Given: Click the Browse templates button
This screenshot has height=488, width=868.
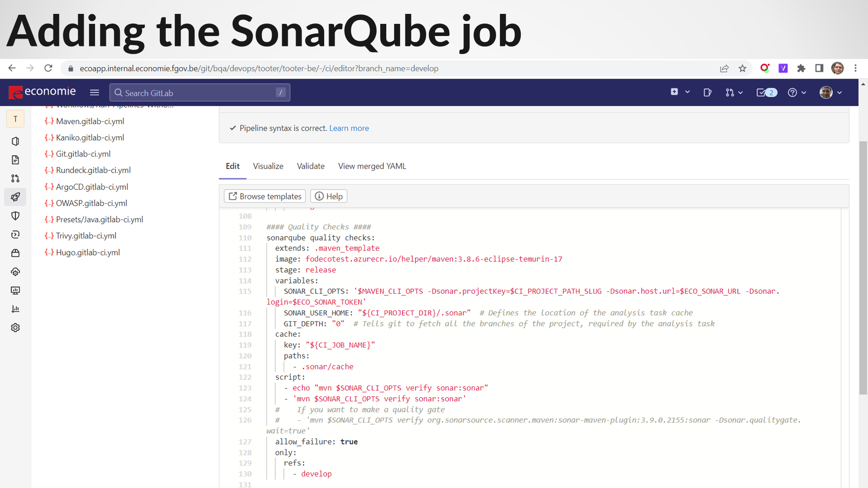Looking at the screenshot, I should pyautogui.click(x=265, y=196).
